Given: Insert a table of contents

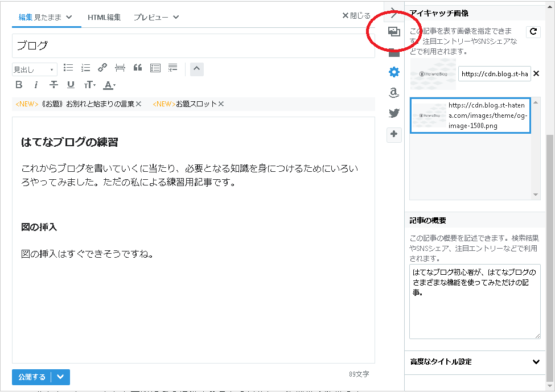Looking at the screenshot, I should coord(155,68).
